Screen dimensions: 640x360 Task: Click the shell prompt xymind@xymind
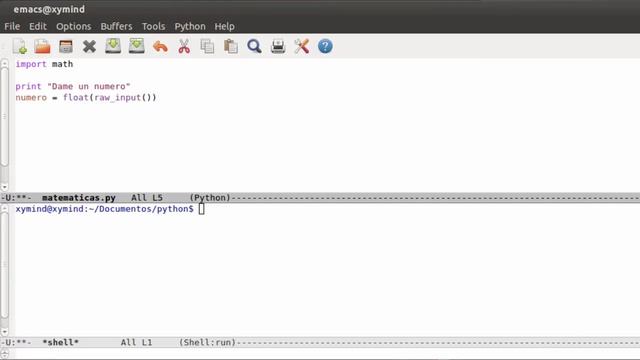click(51, 209)
